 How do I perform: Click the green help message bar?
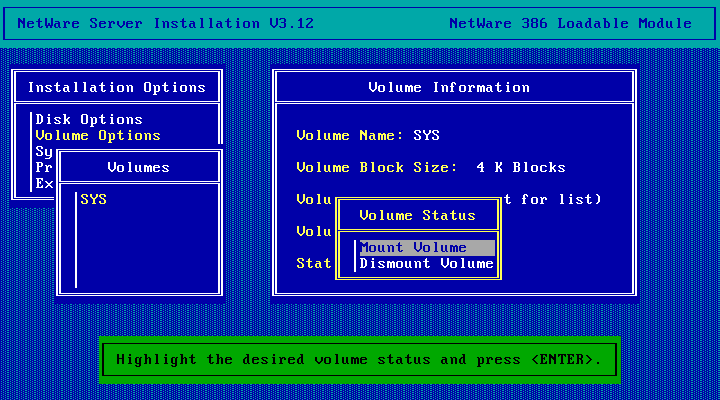360,360
